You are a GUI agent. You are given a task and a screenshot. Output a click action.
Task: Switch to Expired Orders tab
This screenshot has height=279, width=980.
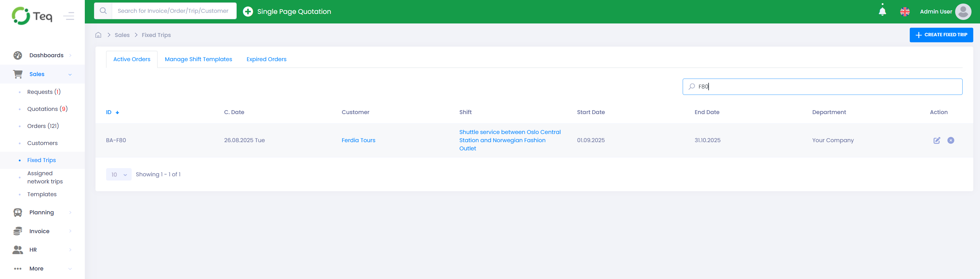pyautogui.click(x=266, y=59)
